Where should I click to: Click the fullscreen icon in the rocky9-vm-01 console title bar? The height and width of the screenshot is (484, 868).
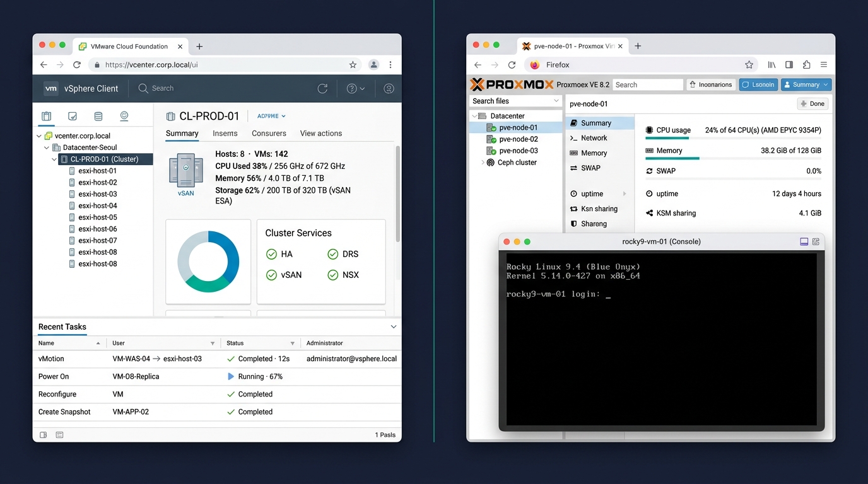point(804,241)
